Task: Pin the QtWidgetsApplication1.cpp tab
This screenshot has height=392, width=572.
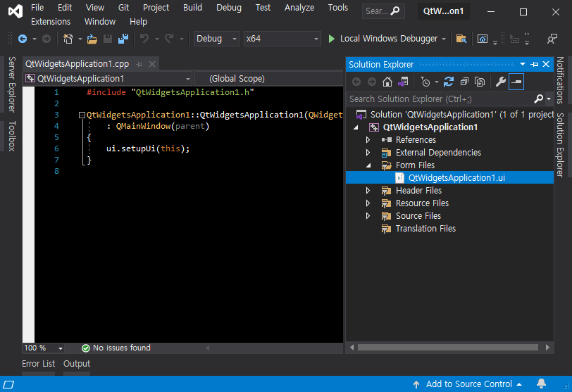Action: pyautogui.click(x=139, y=64)
